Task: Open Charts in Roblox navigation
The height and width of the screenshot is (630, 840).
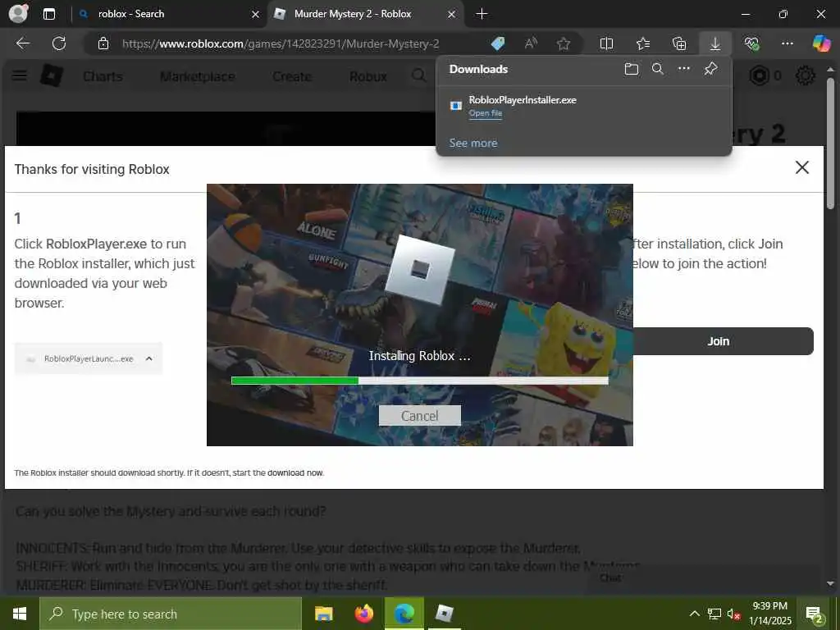Action: point(103,76)
